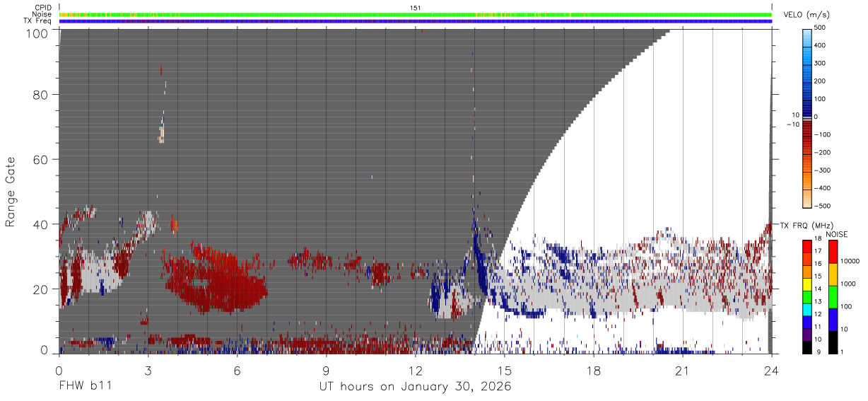This screenshot has width=868, height=401.
Task: Click the 'UT hours on January 30, 2026' axis title
Action: point(414,387)
